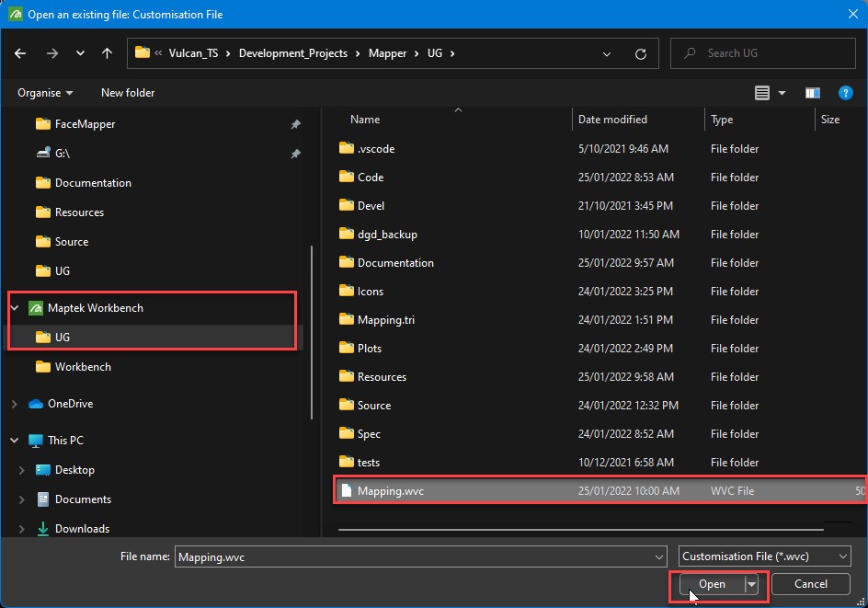Image resolution: width=868 pixels, height=608 pixels.
Task: Select OneDrive in the navigation pane
Action: point(70,404)
